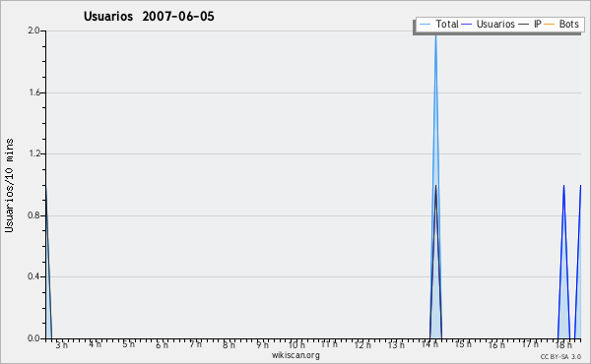
Task: Click the '10 h' x-axis label
Action: coord(296,344)
